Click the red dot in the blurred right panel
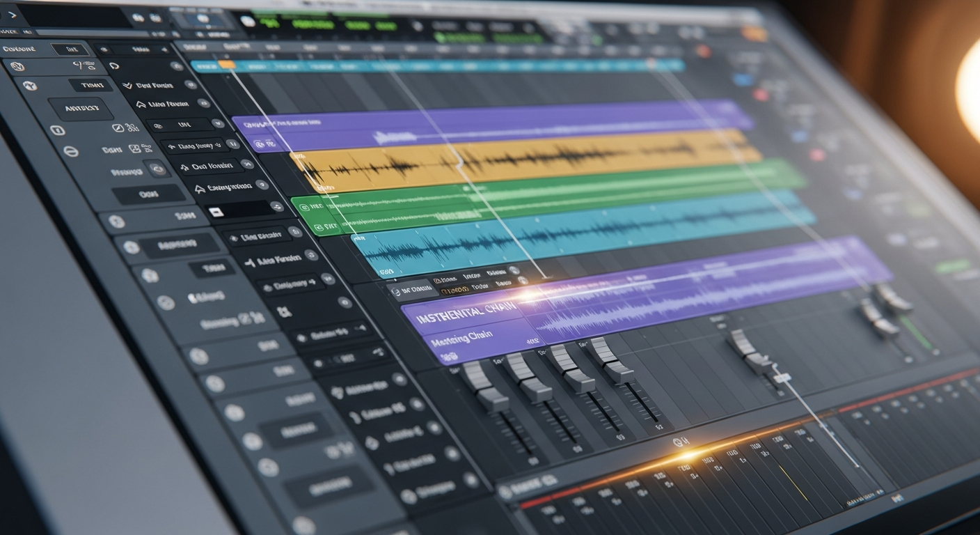Image resolution: width=980 pixels, height=535 pixels. (x=760, y=94)
